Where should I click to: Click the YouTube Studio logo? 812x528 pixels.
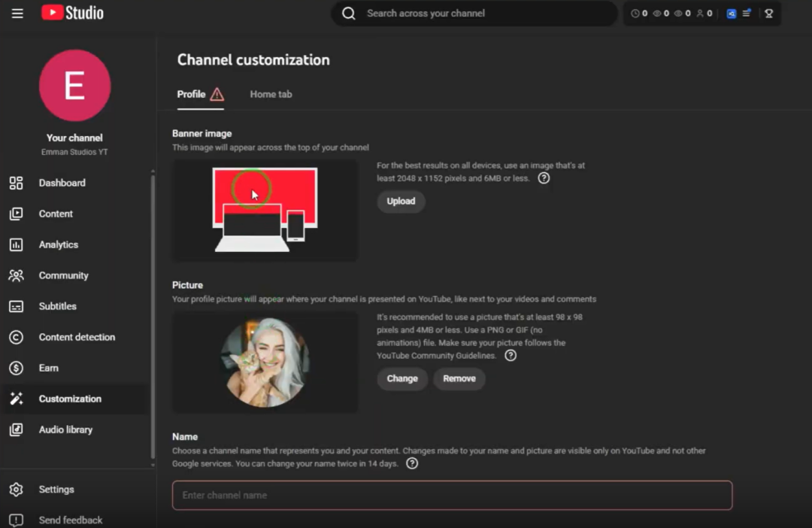tap(73, 14)
